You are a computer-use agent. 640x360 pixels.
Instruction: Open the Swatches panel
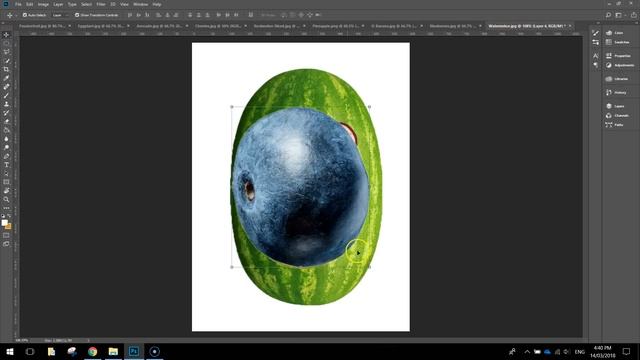(x=618, y=42)
